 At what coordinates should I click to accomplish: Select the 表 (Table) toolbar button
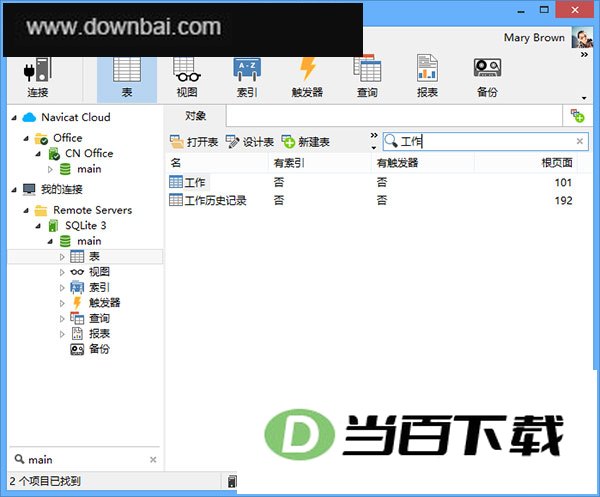pos(127,78)
